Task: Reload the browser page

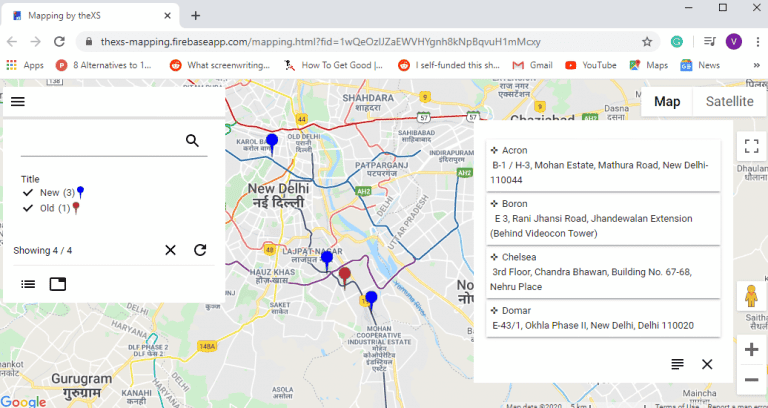Action: (x=59, y=42)
